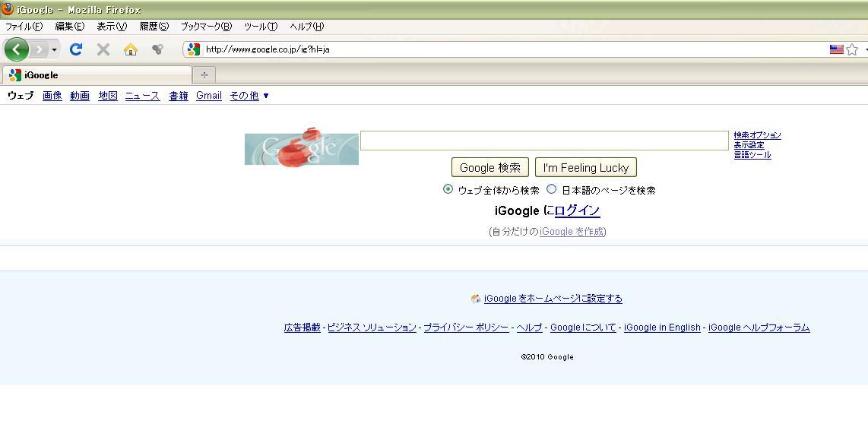Click the small home icon beside homepage link
Viewport: 868px width, 443px height.
pos(475,299)
